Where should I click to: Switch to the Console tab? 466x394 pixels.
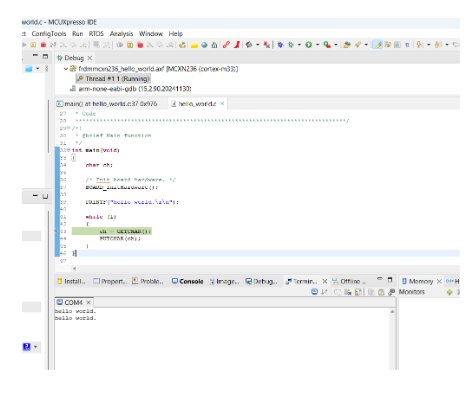(x=187, y=281)
